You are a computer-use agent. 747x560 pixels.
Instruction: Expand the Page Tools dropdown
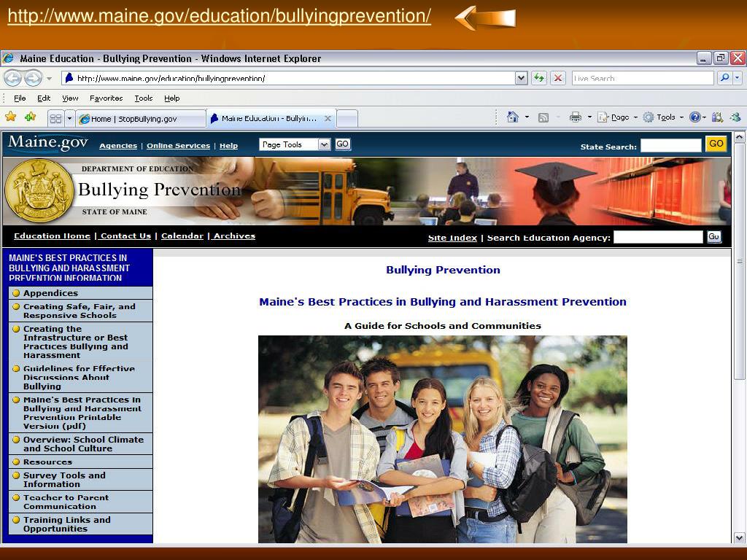[x=295, y=144]
